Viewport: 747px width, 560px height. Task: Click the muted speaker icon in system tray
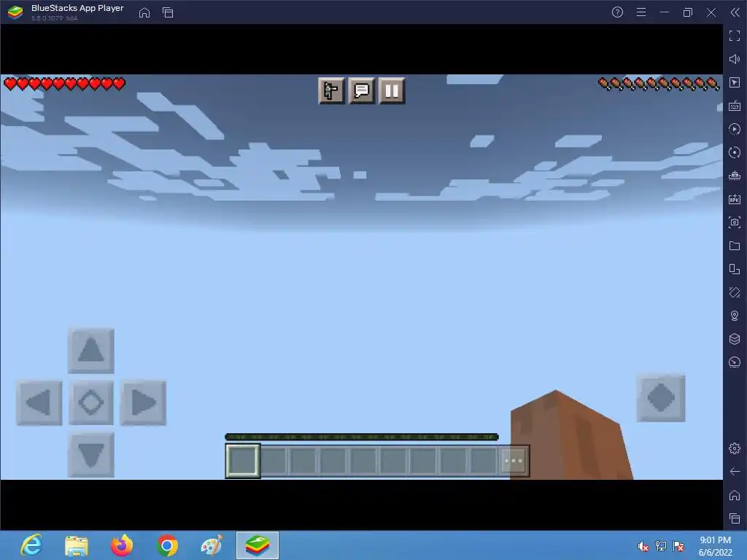point(643,546)
